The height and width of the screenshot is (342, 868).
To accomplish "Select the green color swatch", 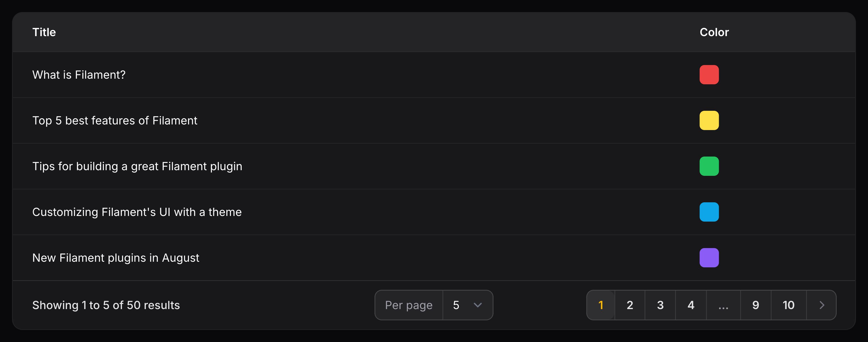I will pyautogui.click(x=709, y=166).
